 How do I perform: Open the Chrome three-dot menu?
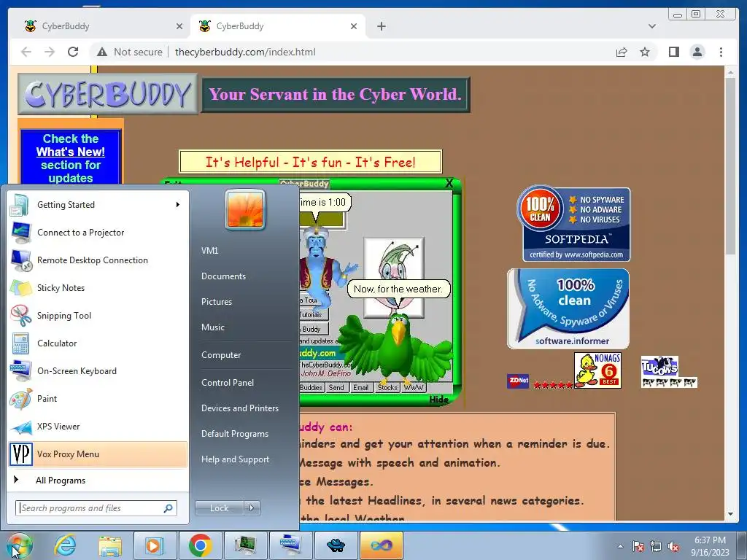(x=721, y=52)
